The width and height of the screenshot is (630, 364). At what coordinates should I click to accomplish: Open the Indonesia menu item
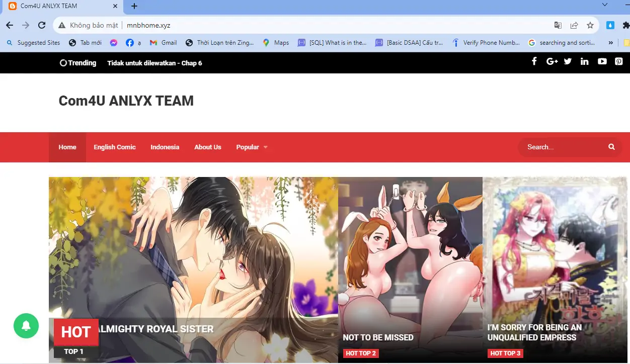coord(165,147)
